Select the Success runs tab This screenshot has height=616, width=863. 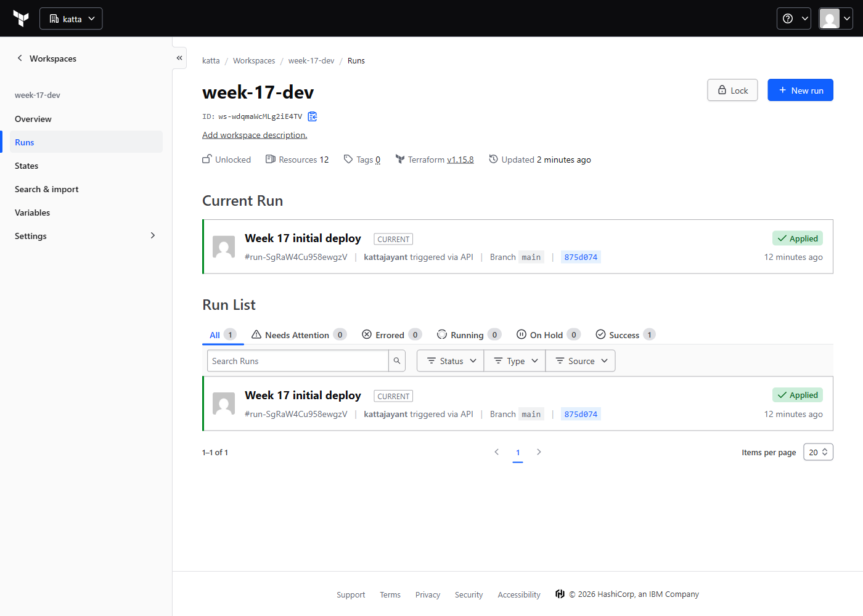point(625,335)
